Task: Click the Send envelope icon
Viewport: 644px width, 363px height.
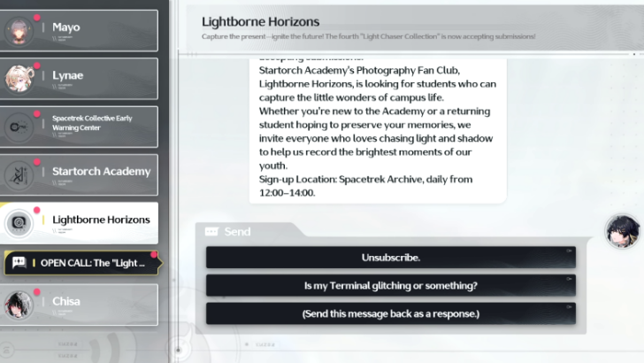Action: click(x=211, y=232)
